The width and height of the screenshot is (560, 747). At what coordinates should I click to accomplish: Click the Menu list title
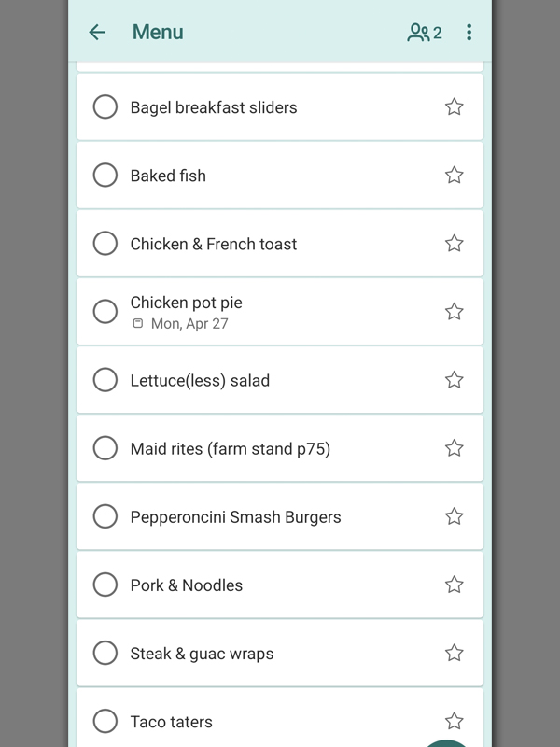point(158,33)
